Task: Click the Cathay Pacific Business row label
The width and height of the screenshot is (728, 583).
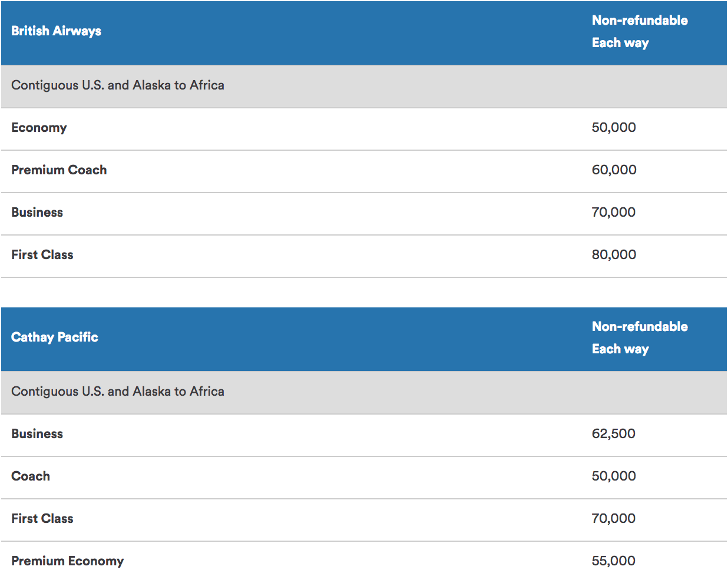Action: 37,434
